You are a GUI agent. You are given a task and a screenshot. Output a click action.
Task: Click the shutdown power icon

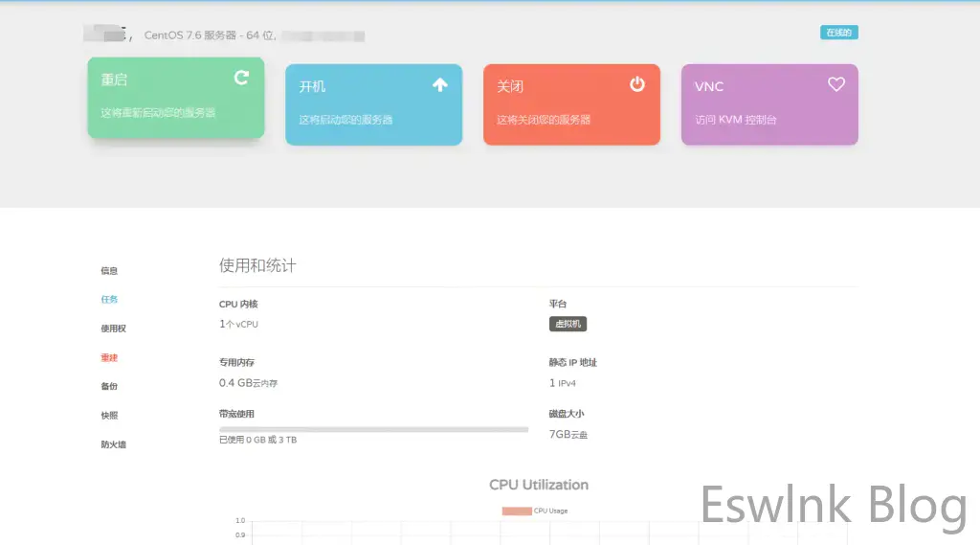coord(637,85)
